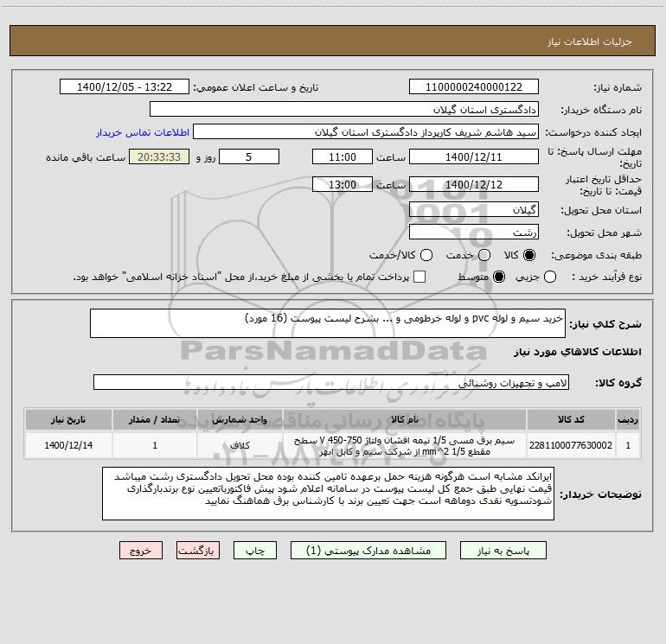Screen dimensions: 666x644
Task: Open buyer contact information link
Action: (143, 132)
